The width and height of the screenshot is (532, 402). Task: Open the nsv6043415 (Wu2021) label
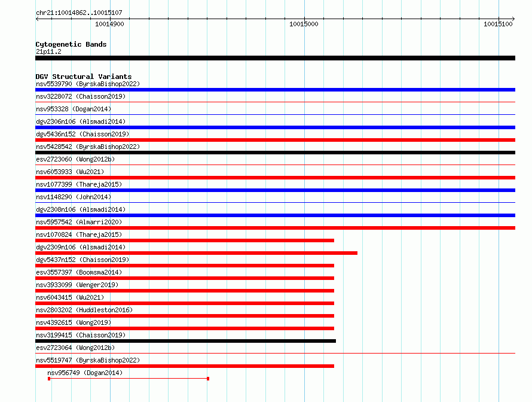coord(70,297)
